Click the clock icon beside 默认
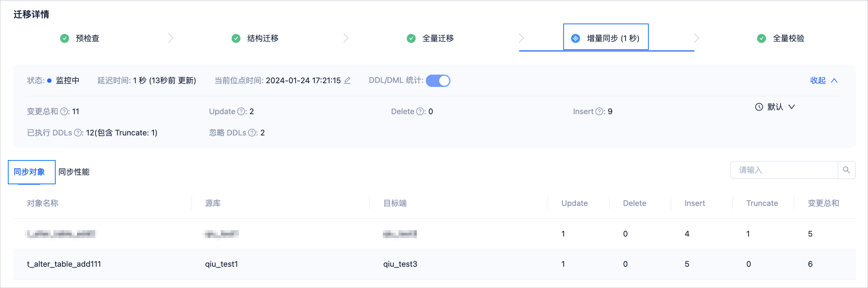This screenshot has height=288, width=868. coord(759,107)
